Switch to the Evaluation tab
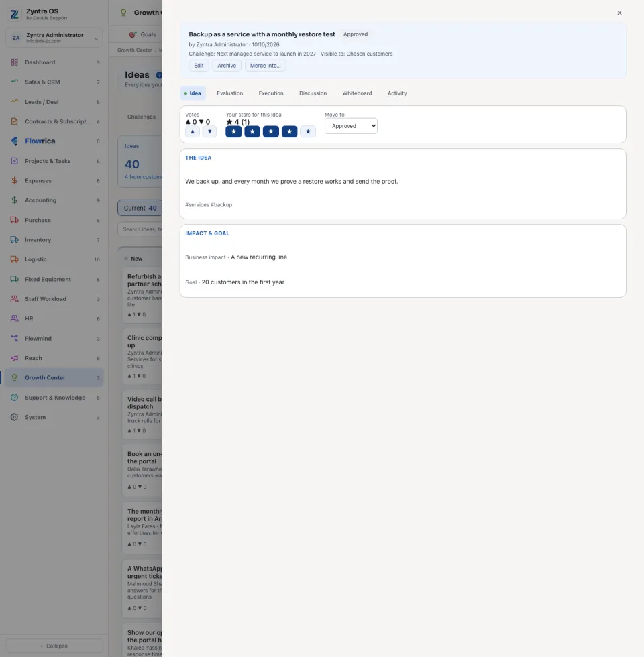644x657 pixels. pyautogui.click(x=229, y=93)
